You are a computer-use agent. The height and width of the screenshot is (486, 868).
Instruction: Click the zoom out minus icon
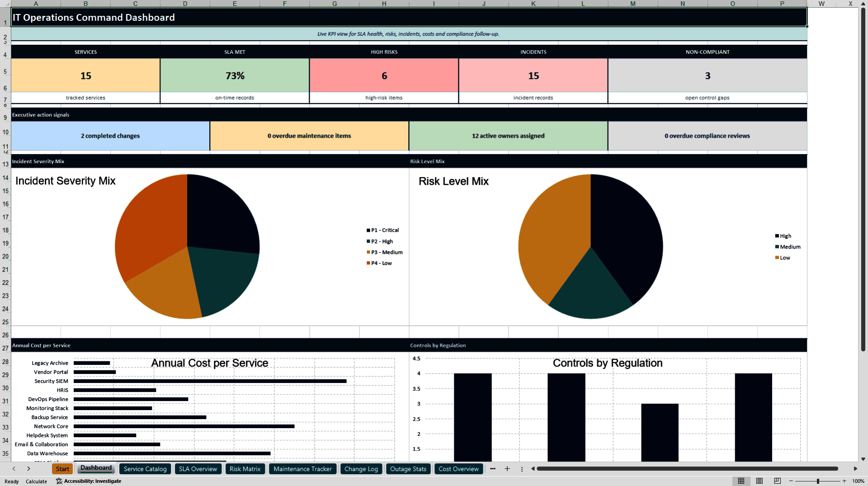tap(791, 481)
